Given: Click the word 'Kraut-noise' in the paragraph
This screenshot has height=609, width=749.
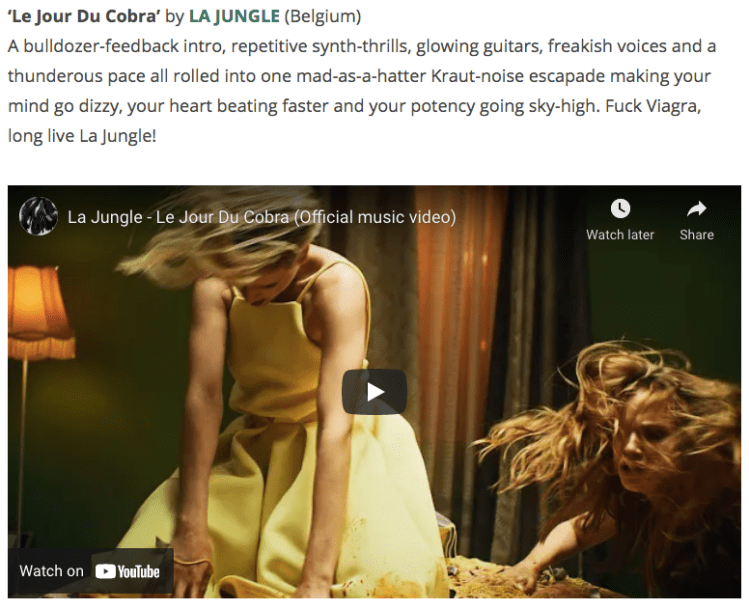Looking at the screenshot, I should (477, 76).
